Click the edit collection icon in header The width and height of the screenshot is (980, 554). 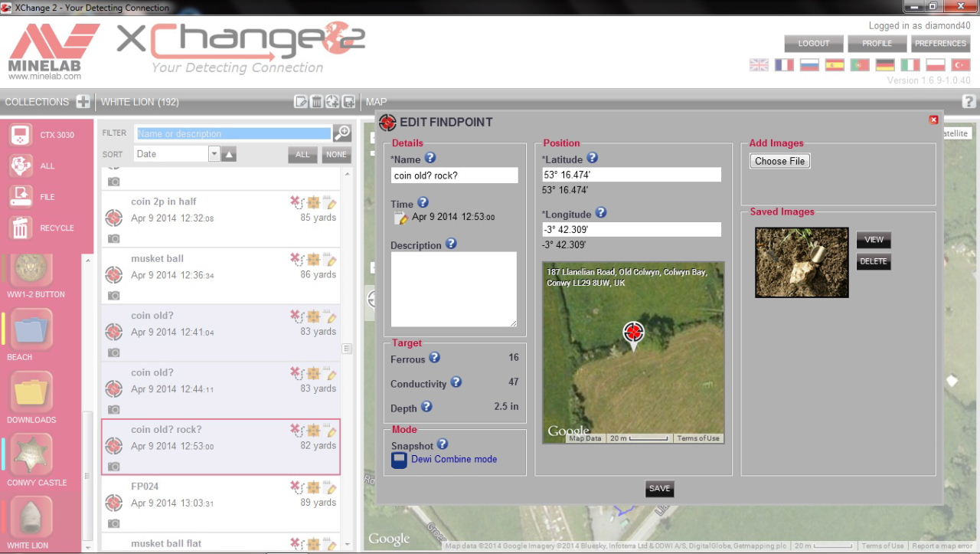tap(301, 102)
